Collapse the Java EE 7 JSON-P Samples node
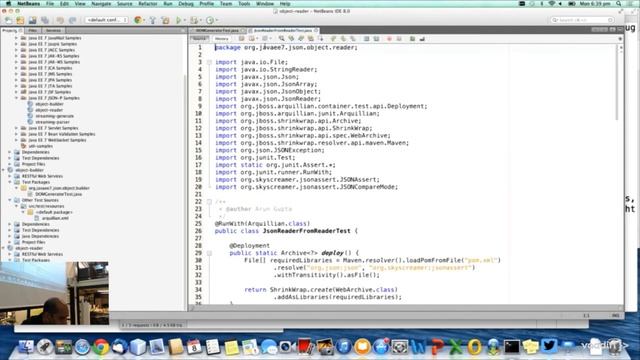This screenshot has height=360, width=640. pos(16,98)
